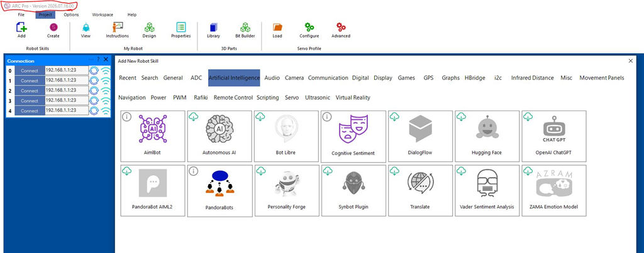The width and height of the screenshot is (644, 253).
Task: Click the download cloud icon on Hugging Face
Action: point(461,117)
